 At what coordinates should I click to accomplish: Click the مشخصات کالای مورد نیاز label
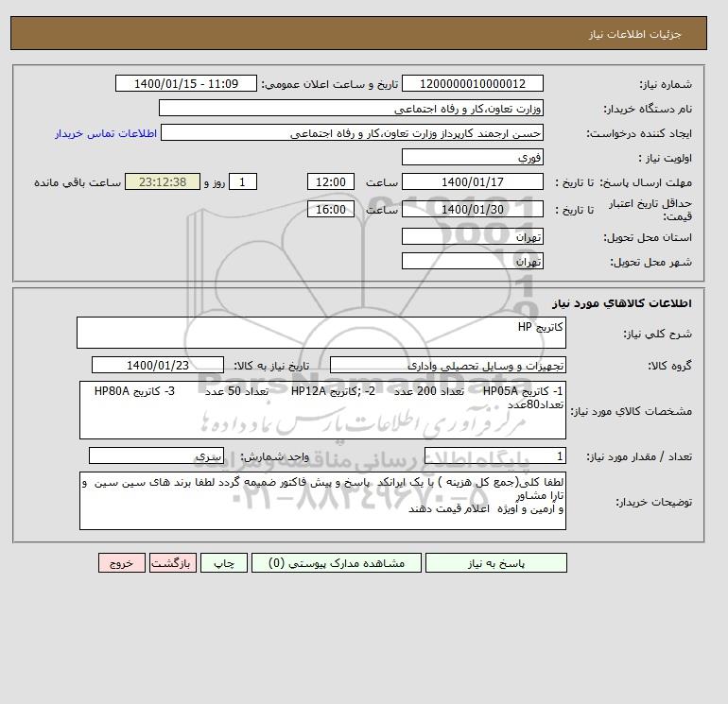(632, 411)
